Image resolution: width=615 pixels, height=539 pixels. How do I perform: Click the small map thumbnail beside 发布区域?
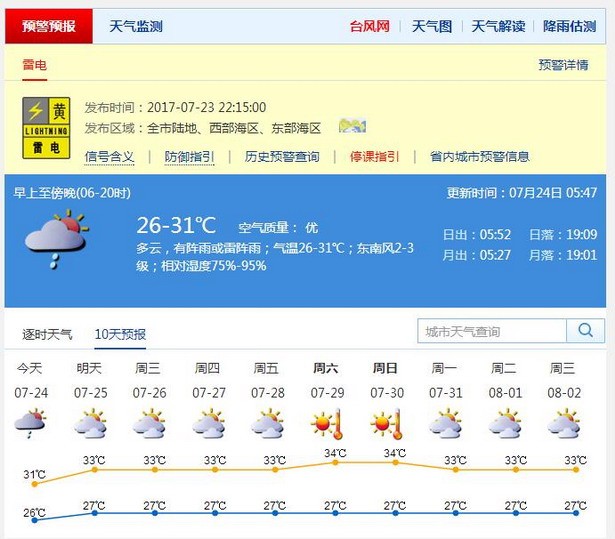pos(352,127)
